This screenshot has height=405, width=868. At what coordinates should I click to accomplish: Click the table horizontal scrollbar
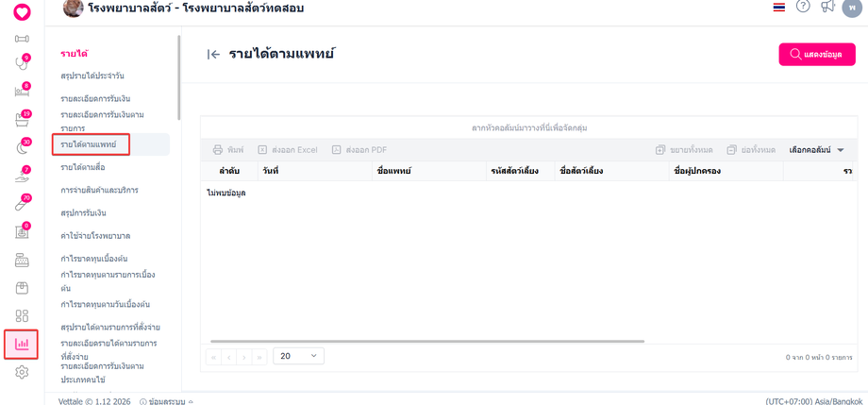click(427, 342)
